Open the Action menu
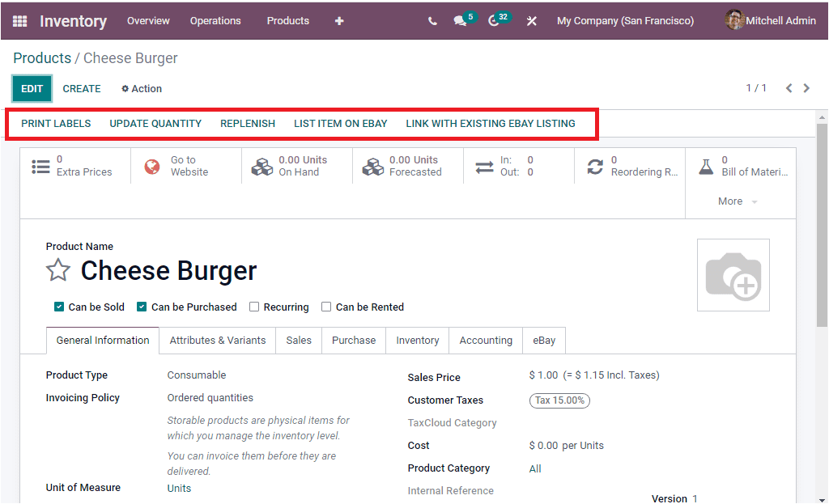 pyautogui.click(x=141, y=88)
